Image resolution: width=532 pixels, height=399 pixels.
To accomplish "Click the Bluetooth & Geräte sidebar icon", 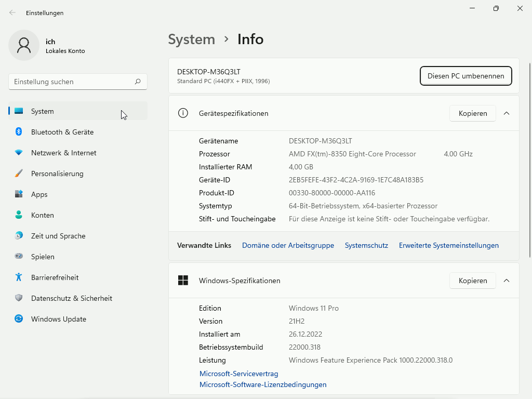I will pos(19,132).
